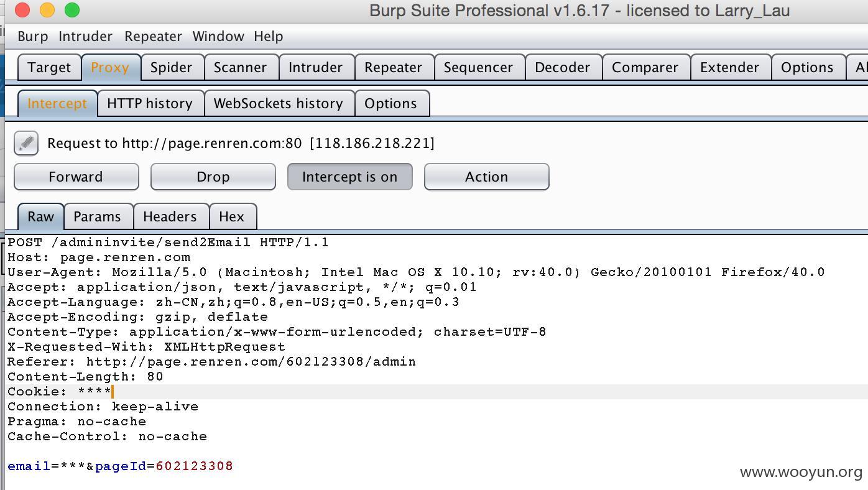
Task: Toggle the Intercept is on button
Action: point(349,177)
